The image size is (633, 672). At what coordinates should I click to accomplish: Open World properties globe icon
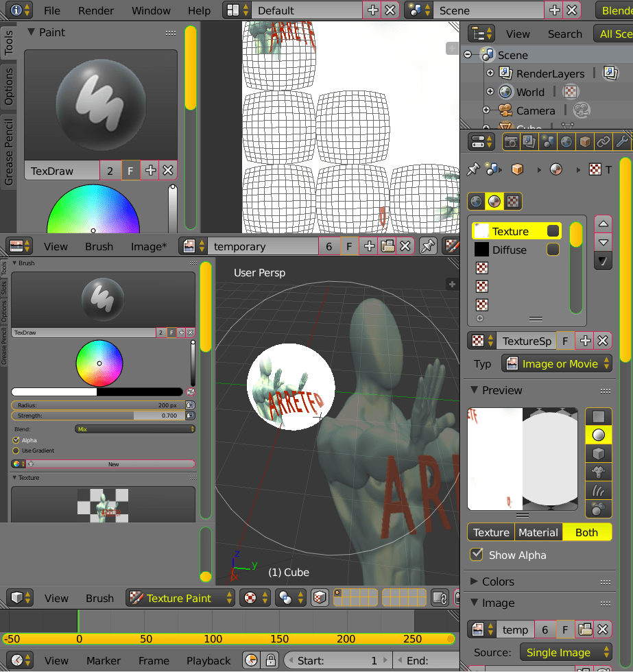tap(564, 141)
